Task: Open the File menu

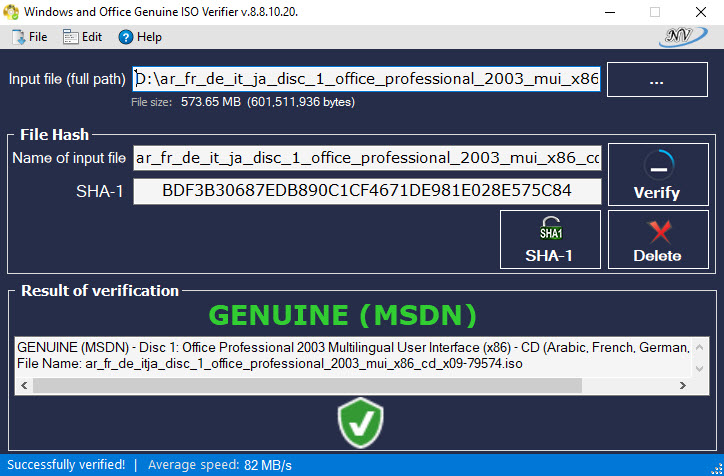Action: pyautogui.click(x=30, y=37)
